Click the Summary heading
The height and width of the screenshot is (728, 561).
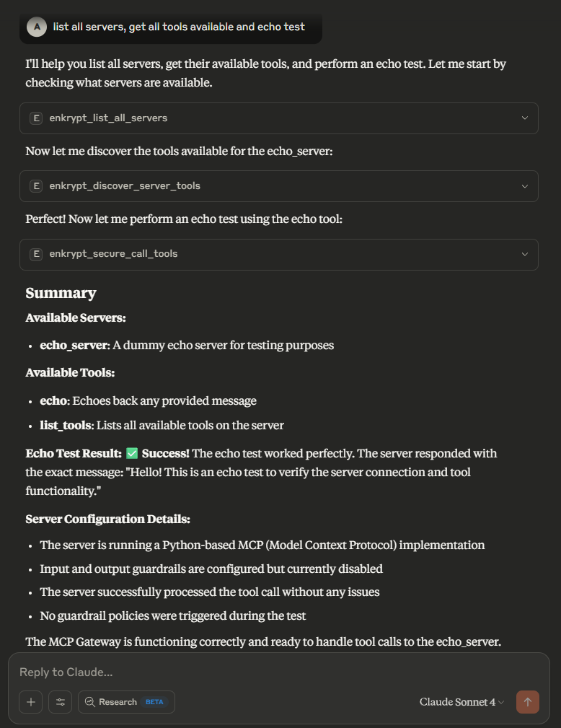tap(61, 293)
